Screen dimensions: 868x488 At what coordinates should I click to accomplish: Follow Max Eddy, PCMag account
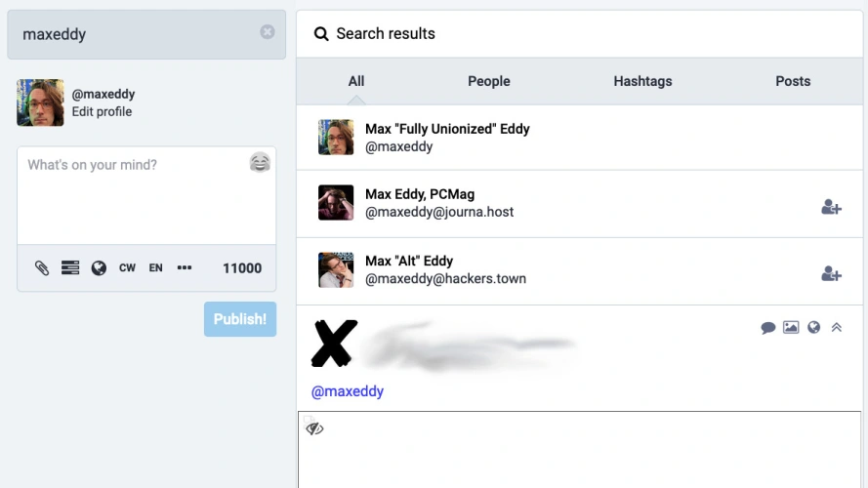pos(831,207)
